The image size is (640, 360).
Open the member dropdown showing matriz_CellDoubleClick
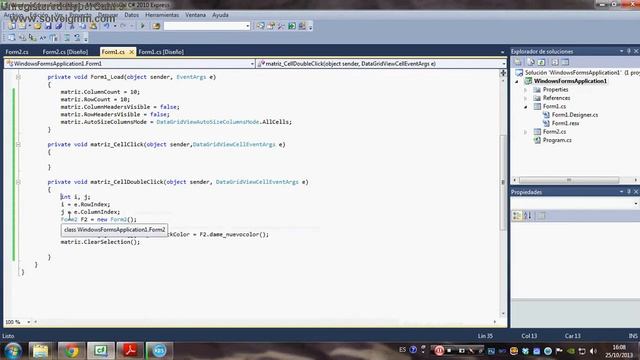click(504, 64)
